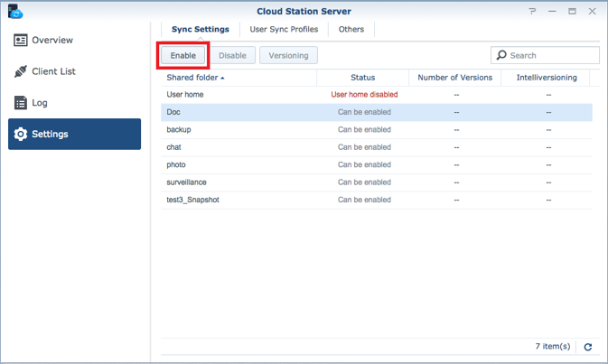Switch to User Sync Profiles tab
Viewport: 608px width, 364px height.
[284, 30]
